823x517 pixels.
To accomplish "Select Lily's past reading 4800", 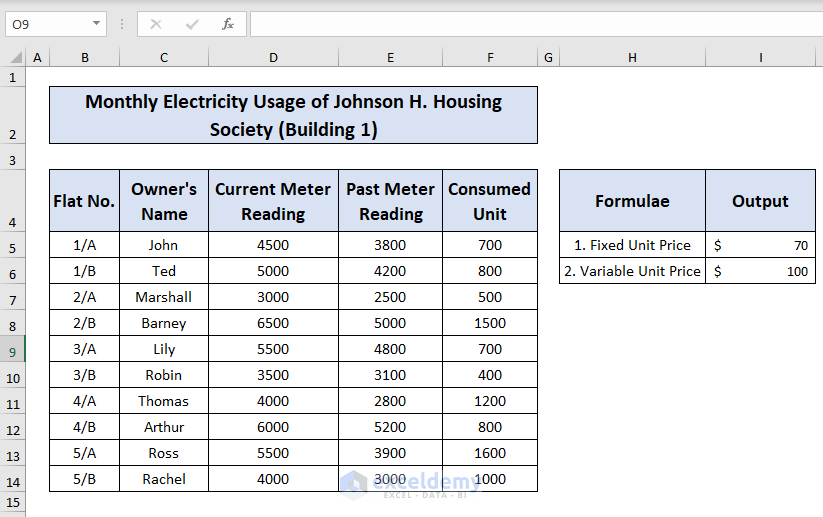I will point(391,349).
